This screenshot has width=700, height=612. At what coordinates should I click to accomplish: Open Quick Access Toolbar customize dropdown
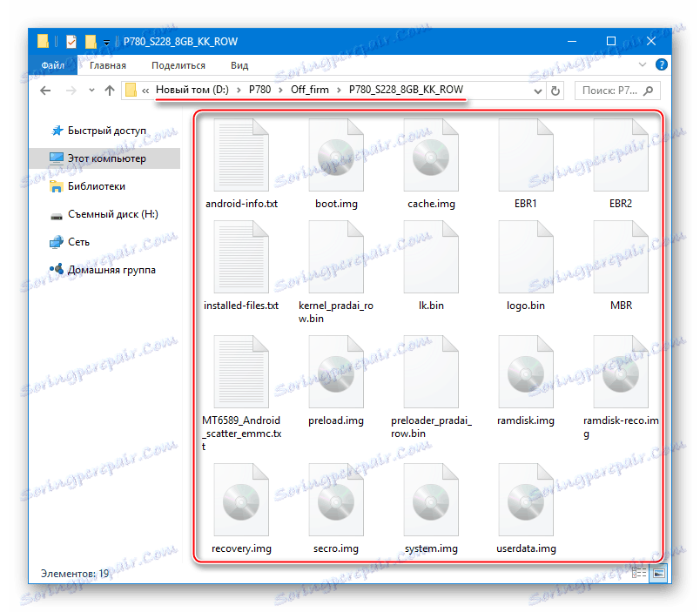click(x=106, y=43)
